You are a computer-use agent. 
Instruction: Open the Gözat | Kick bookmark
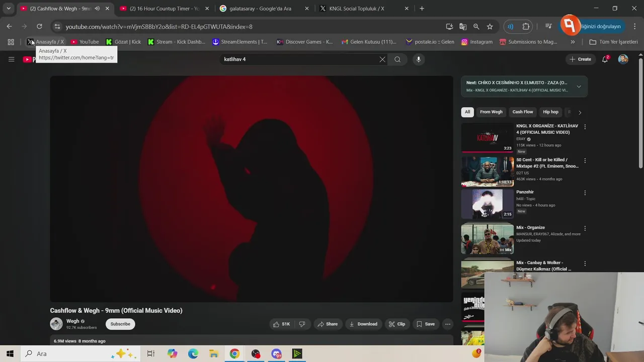point(123,42)
